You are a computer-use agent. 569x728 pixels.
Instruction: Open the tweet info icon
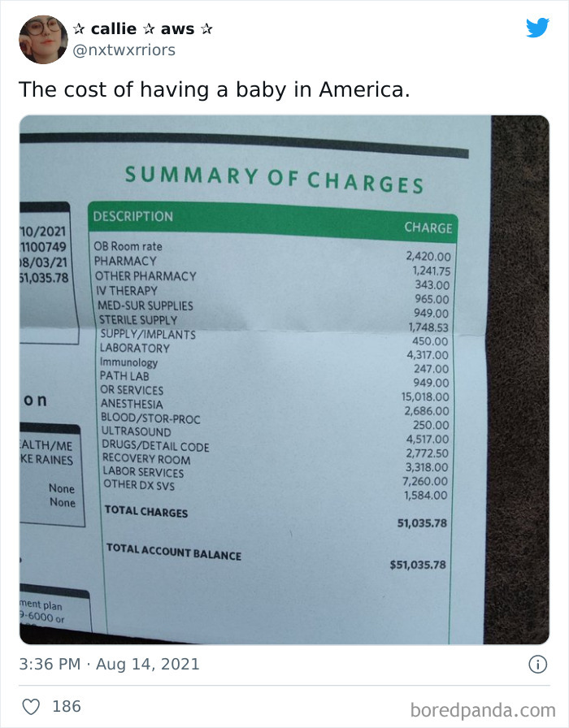click(x=538, y=665)
